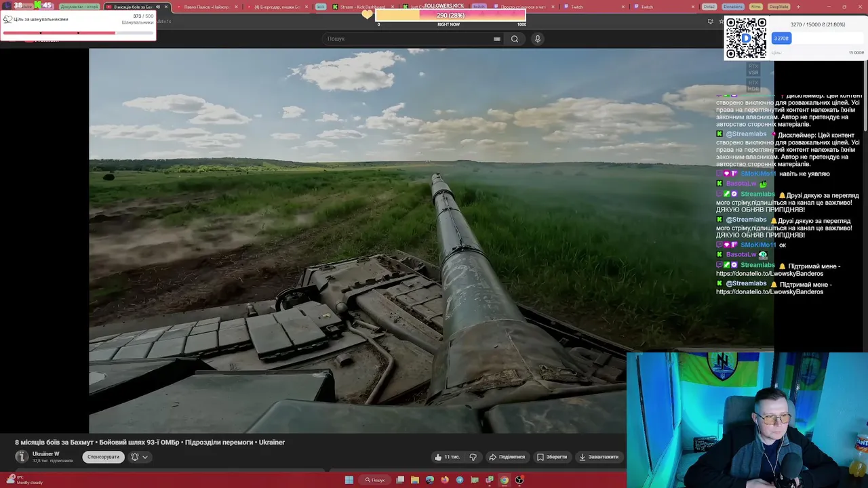This screenshot has height=488, width=868.
Task: Open Firefox icon in taskbar
Action: [445, 480]
